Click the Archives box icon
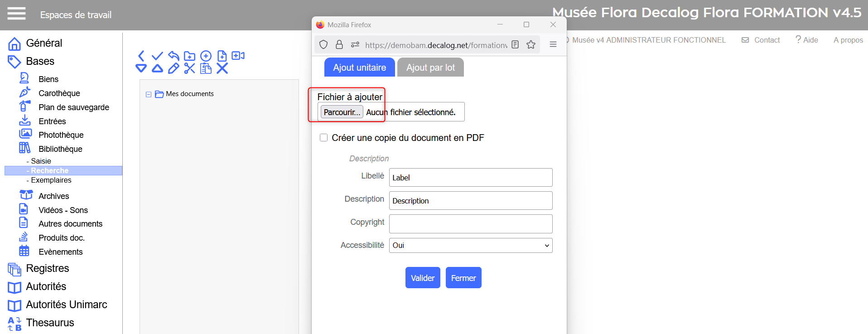 [x=26, y=195]
